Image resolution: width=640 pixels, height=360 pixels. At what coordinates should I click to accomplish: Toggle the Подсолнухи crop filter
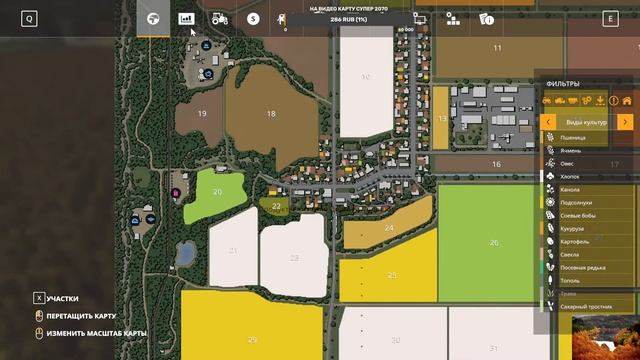coord(587,202)
